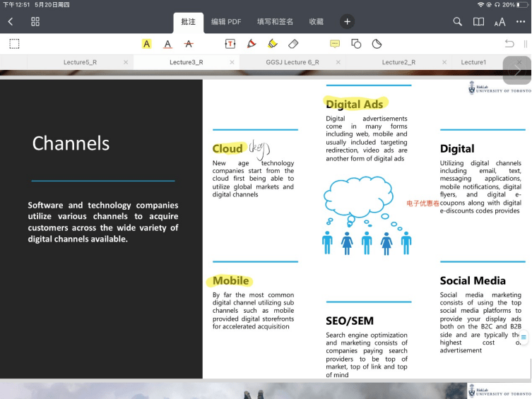The width and height of the screenshot is (532, 399).
Task: Open the page thumbnails grid view
Action: click(x=35, y=22)
